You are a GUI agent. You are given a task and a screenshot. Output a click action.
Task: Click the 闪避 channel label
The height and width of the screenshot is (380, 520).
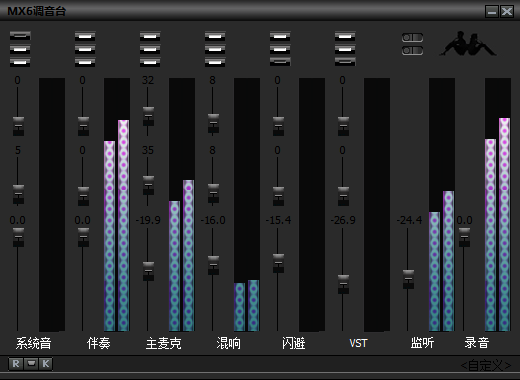coord(293,343)
